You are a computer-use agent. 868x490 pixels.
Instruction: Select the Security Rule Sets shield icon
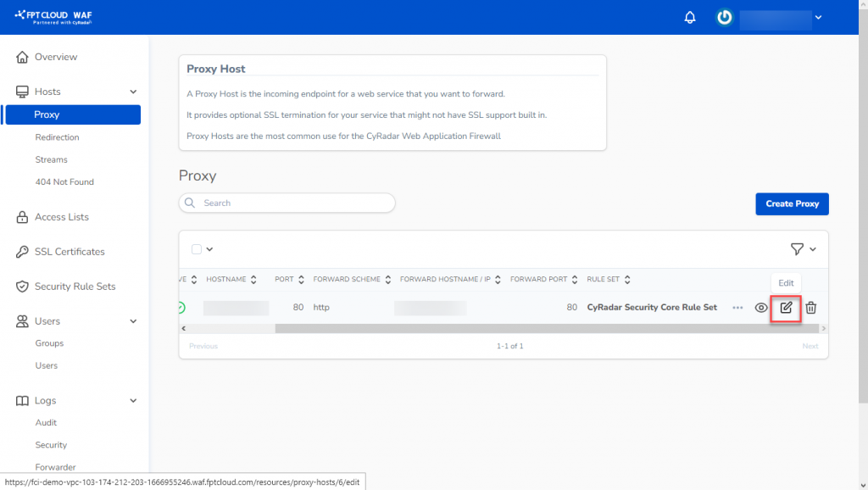tap(22, 286)
